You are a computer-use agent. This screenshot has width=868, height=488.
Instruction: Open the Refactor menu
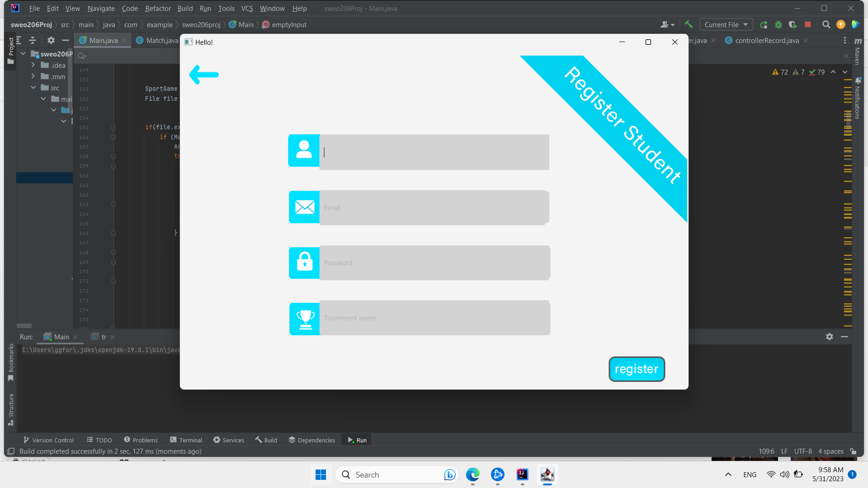click(158, 8)
